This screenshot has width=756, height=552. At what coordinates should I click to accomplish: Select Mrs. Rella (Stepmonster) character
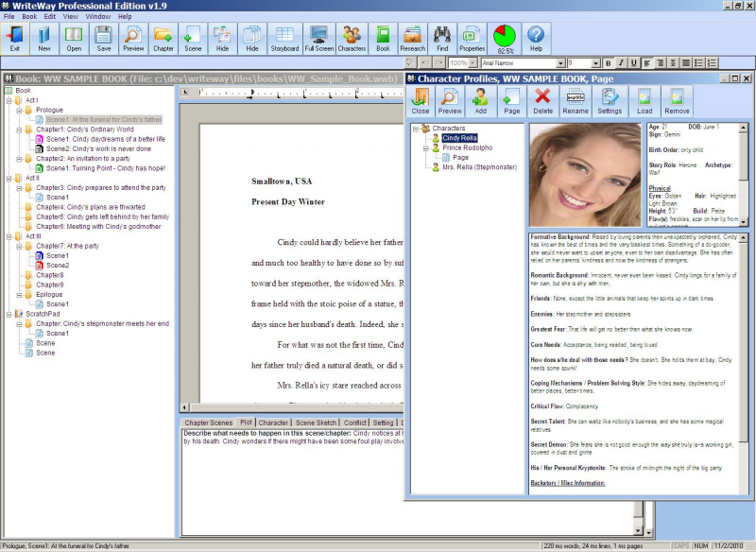(480, 167)
